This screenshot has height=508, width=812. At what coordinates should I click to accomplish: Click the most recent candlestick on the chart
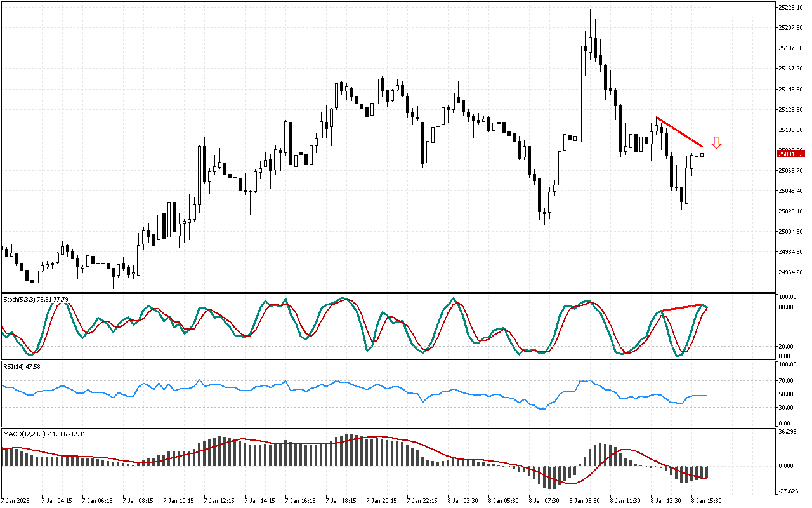coord(702,155)
